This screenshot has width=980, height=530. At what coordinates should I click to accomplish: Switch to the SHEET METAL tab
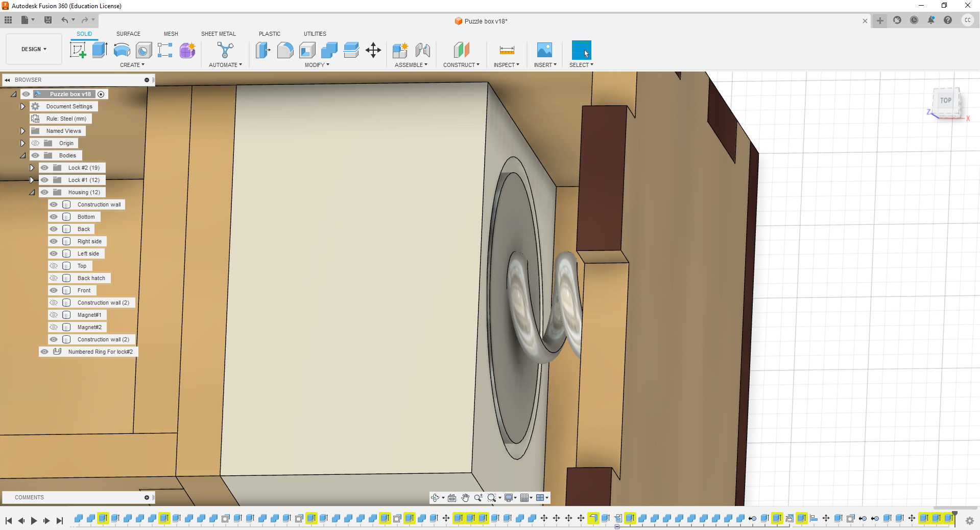pyautogui.click(x=218, y=33)
